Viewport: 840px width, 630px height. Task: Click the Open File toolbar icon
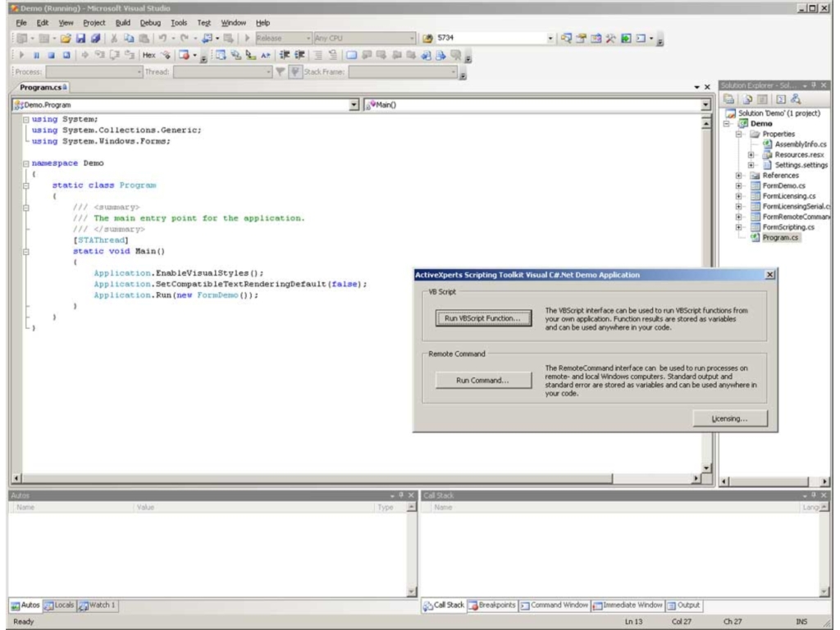(66, 38)
